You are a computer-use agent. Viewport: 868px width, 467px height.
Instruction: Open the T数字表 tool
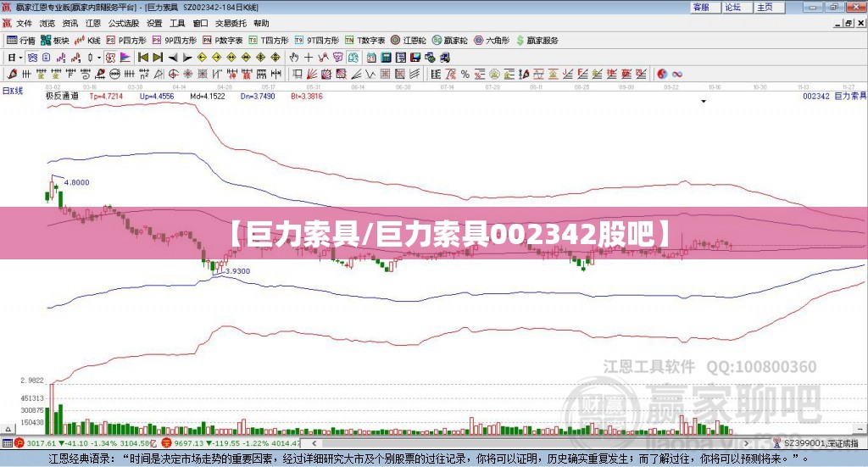click(364, 41)
